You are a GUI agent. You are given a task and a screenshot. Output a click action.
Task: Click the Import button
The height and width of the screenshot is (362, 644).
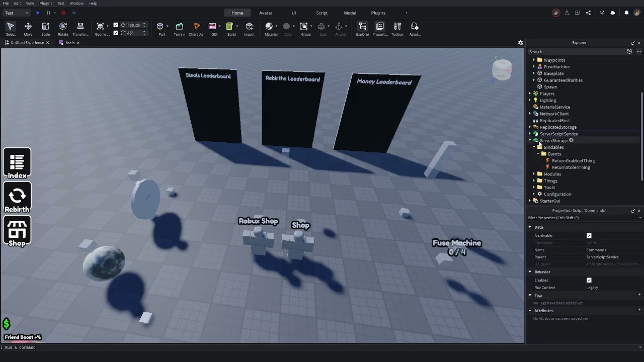click(249, 29)
